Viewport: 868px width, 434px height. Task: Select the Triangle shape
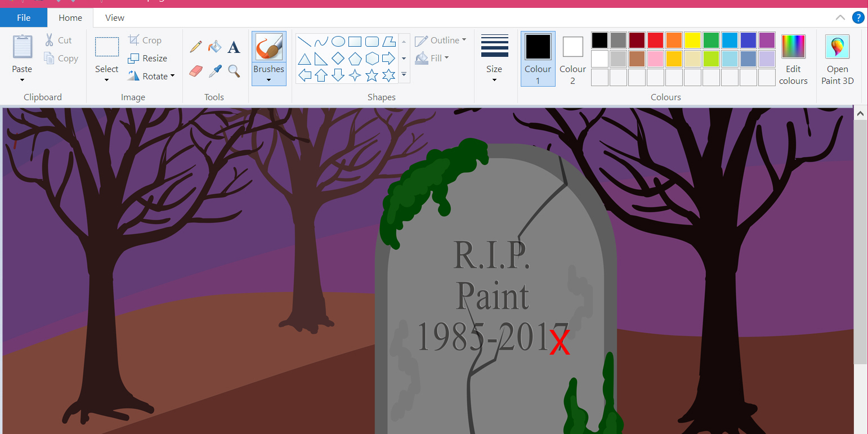point(304,59)
